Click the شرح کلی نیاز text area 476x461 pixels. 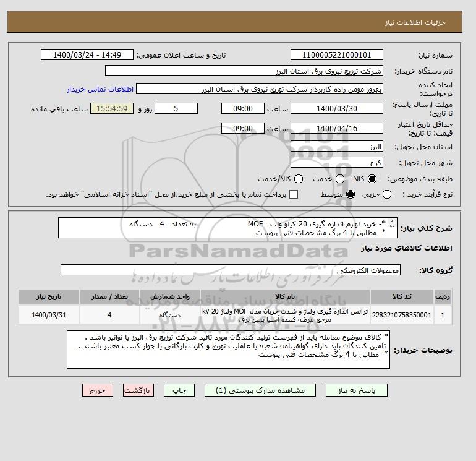point(227,228)
